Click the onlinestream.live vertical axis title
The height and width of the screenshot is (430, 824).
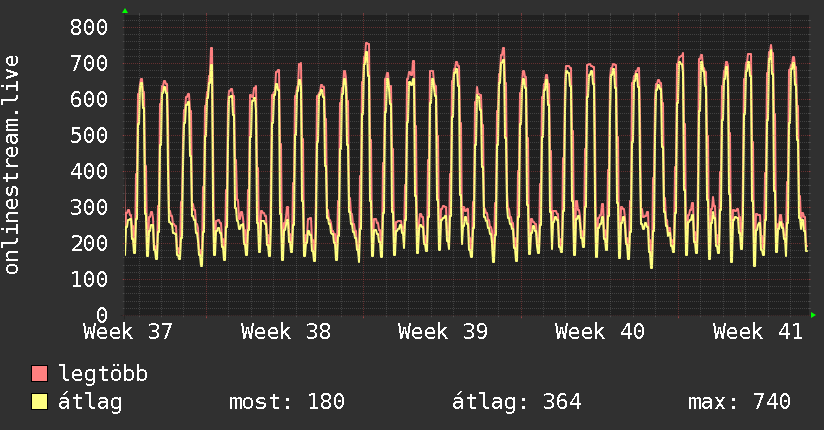point(12,165)
